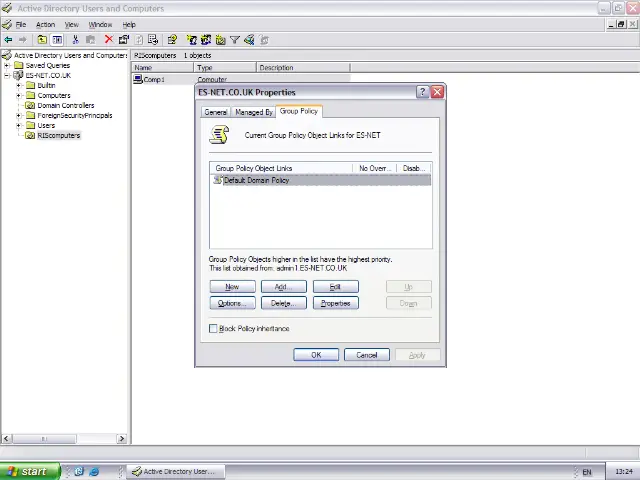Click the Create new organizational unit icon
The height and width of the screenshot is (480, 640).
point(220,40)
